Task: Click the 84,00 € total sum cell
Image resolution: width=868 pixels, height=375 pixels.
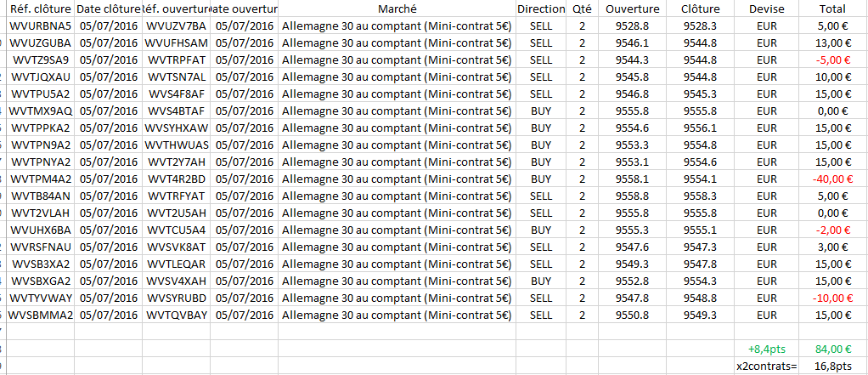Action: (833, 349)
